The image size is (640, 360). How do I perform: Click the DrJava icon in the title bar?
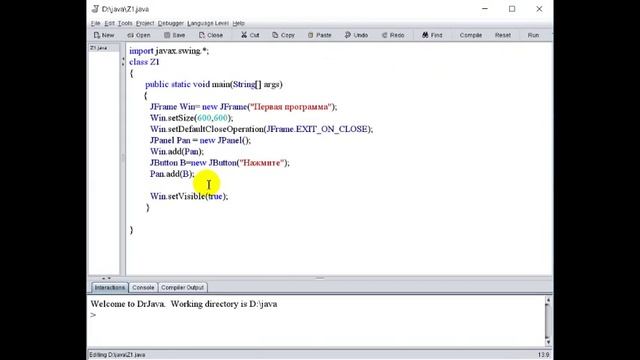95,9
